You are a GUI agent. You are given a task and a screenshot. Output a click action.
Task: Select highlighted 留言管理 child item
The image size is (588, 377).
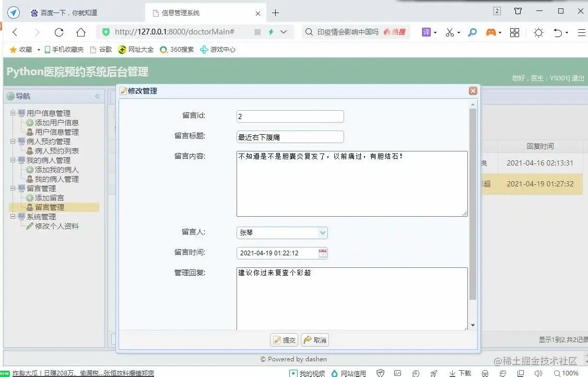[50, 207]
